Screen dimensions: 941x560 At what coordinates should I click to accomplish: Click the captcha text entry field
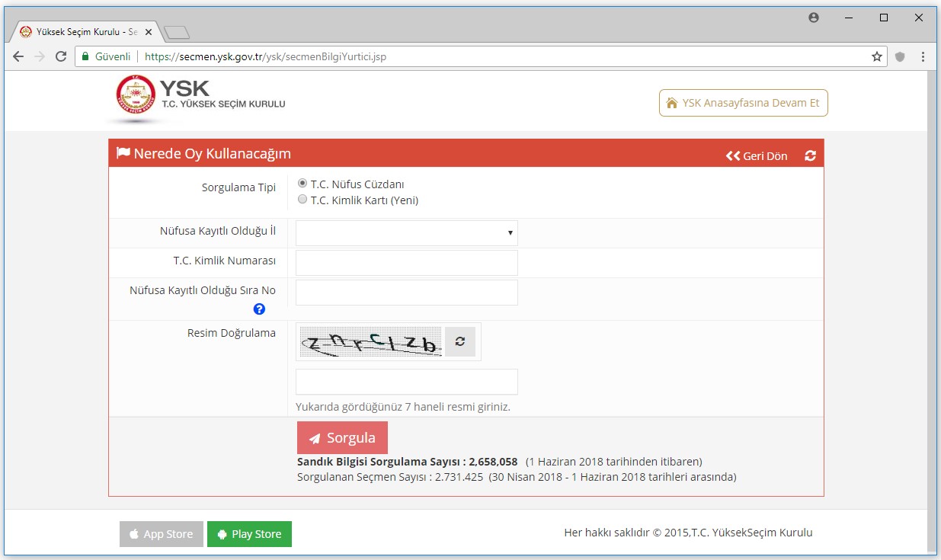coord(406,382)
